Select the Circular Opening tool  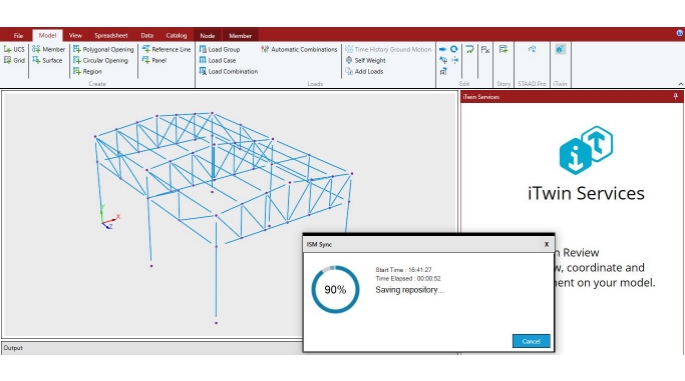pos(100,60)
